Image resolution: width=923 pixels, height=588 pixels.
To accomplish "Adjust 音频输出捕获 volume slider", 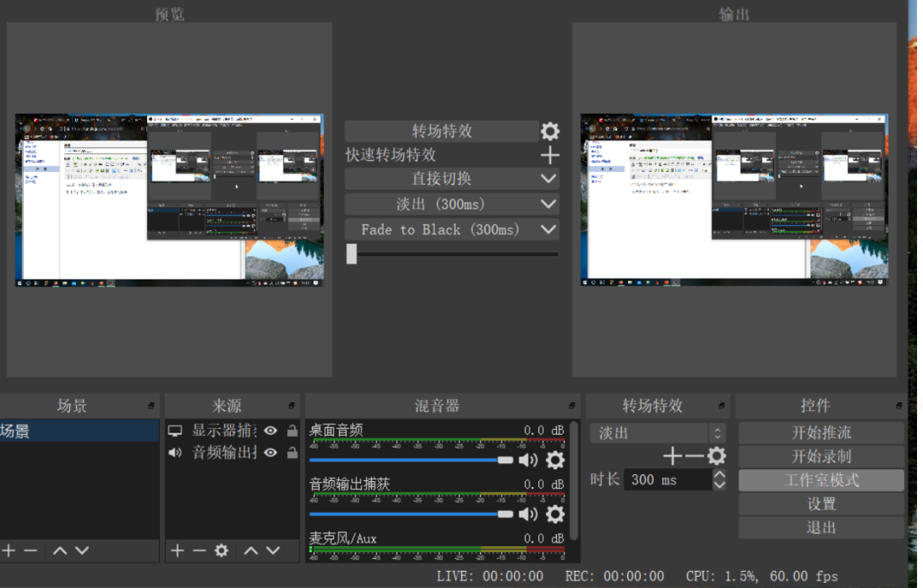I will coord(411,514).
